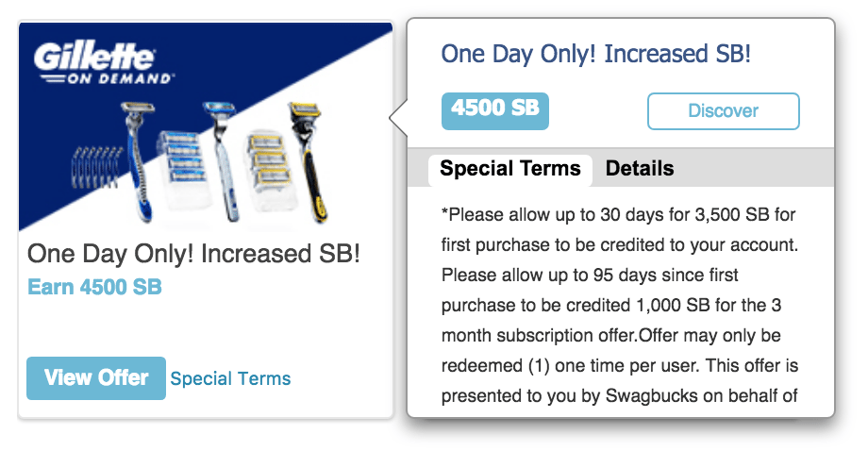Click the popup's pointer arrow
The width and height of the screenshot is (868, 451).
[397, 120]
